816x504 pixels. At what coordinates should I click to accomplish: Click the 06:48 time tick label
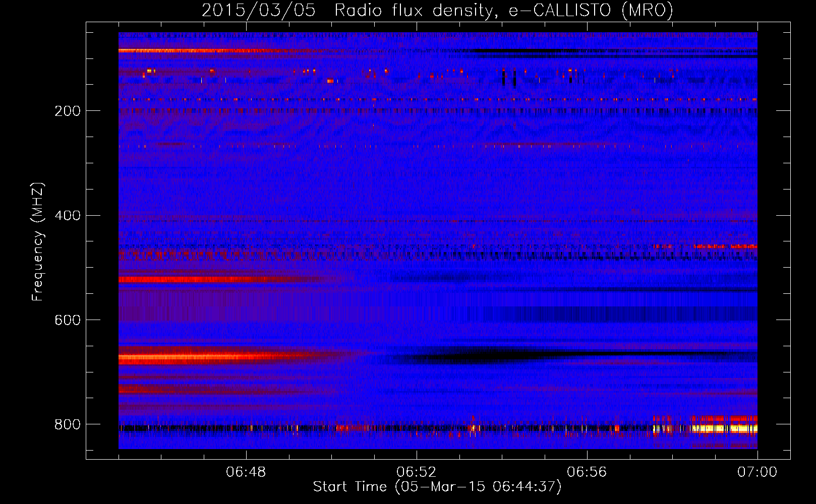[x=246, y=472]
